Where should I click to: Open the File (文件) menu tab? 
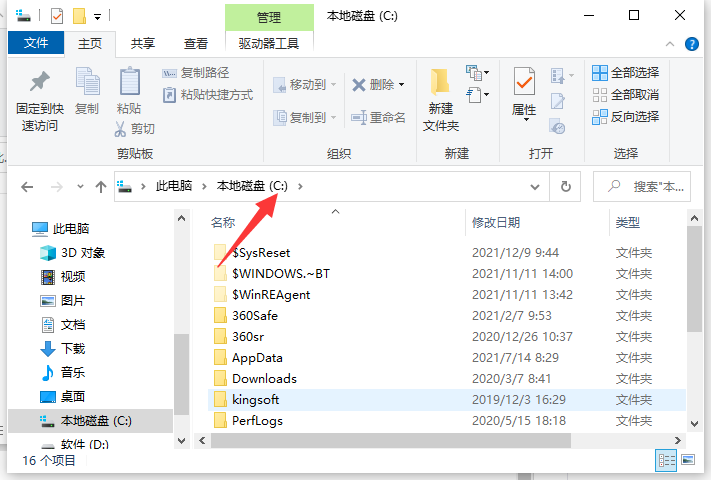[36, 43]
